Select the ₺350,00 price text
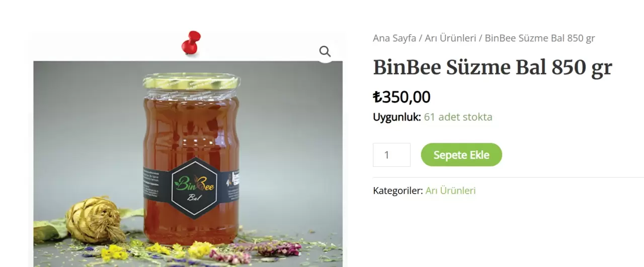The width and height of the screenshot is (644, 267). point(401,97)
